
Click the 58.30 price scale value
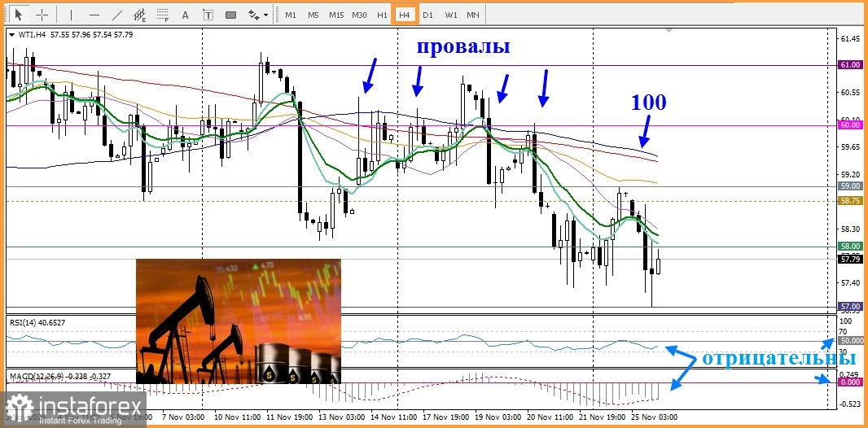point(851,229)
